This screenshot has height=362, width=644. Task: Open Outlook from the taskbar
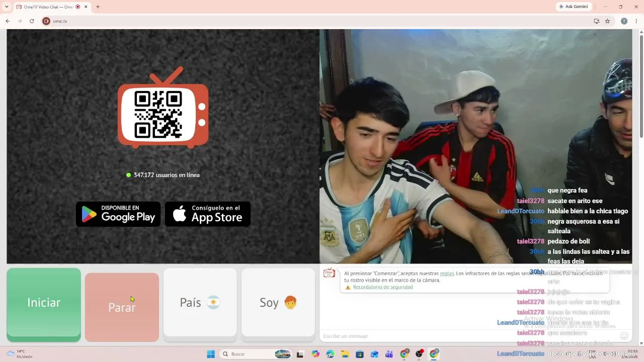pos(374,354)
